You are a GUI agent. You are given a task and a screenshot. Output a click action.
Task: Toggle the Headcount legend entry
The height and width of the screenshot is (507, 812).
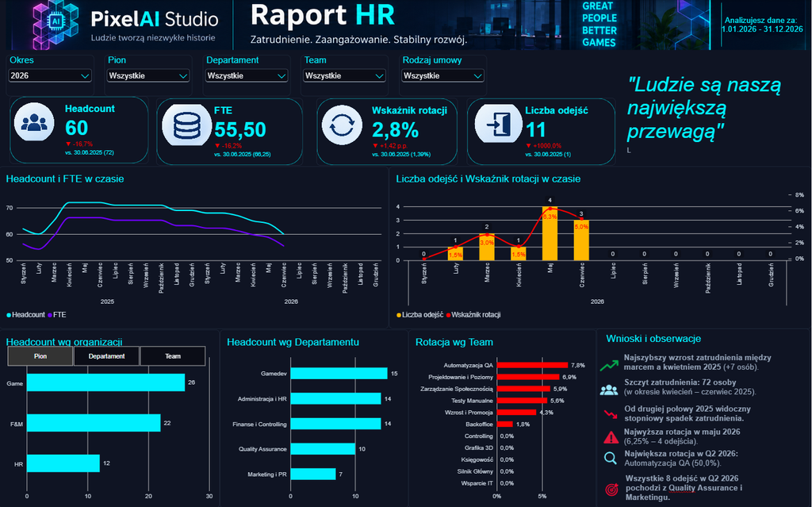pos(25,315)
